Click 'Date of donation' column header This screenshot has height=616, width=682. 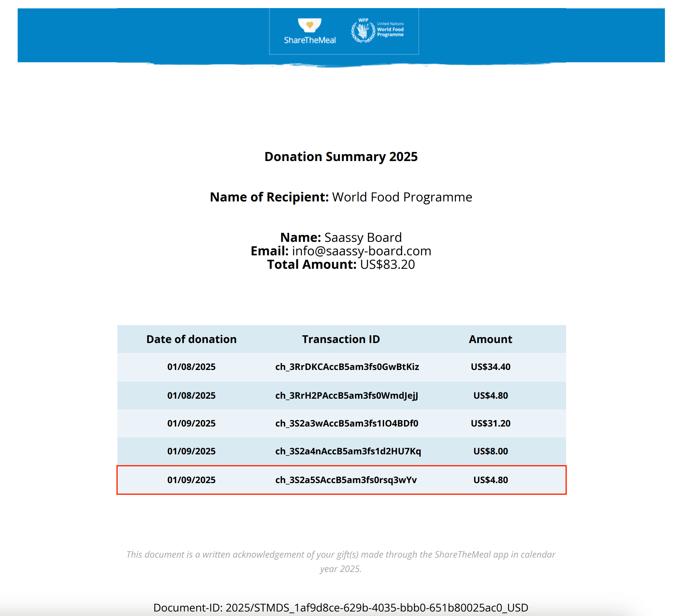pyautogui.click(x=192, y=339)
